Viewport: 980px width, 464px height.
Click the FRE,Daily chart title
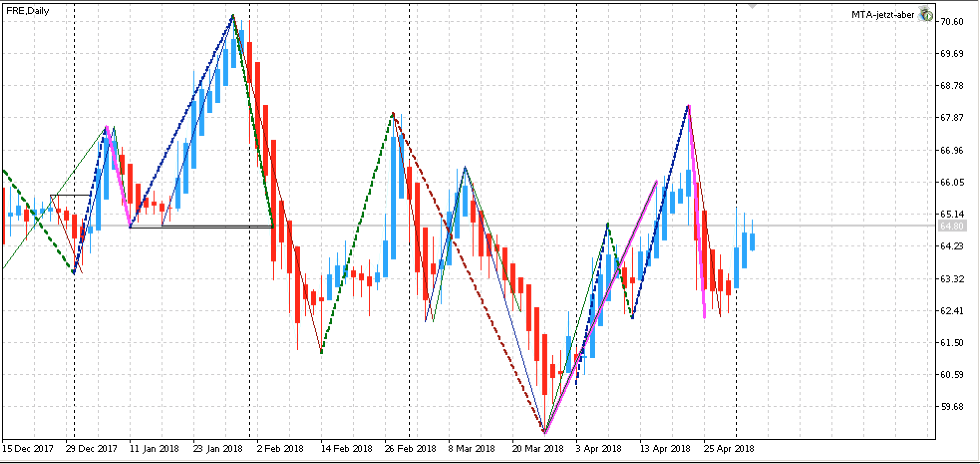pyautogui.click(x=28, y=11)
